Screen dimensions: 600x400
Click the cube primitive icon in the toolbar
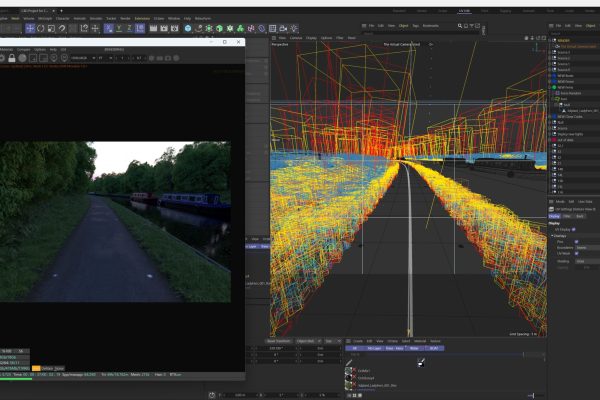pos(187,28)
